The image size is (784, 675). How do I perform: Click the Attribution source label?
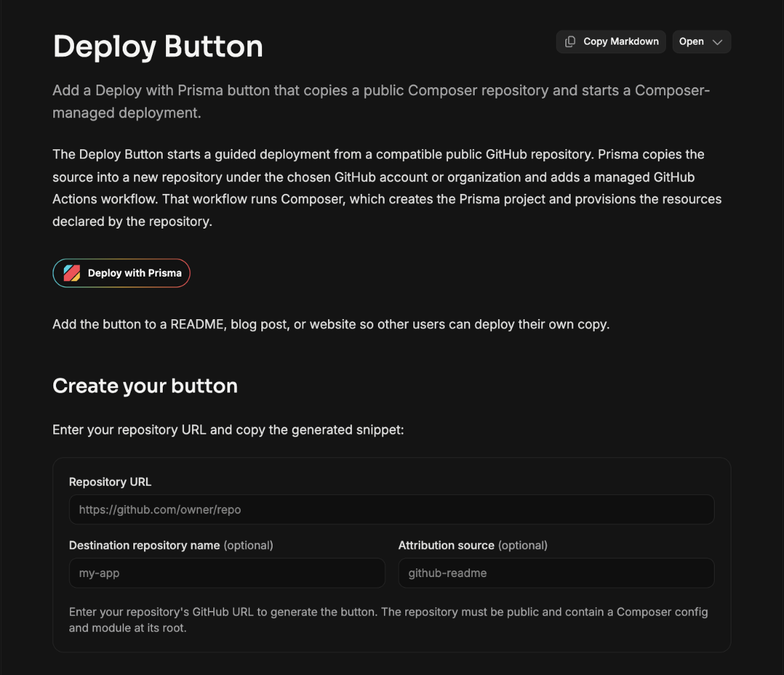(446, 545)
